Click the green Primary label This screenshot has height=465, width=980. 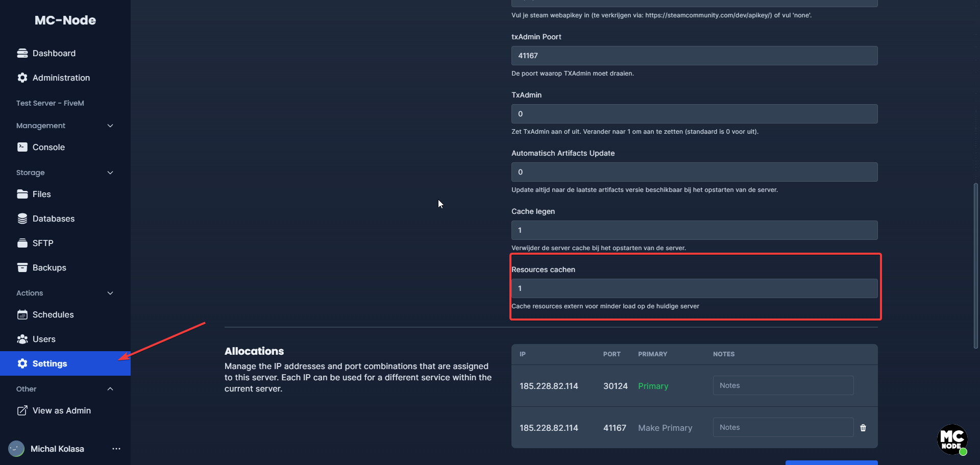pyautogui.click(x=653, y=386)
